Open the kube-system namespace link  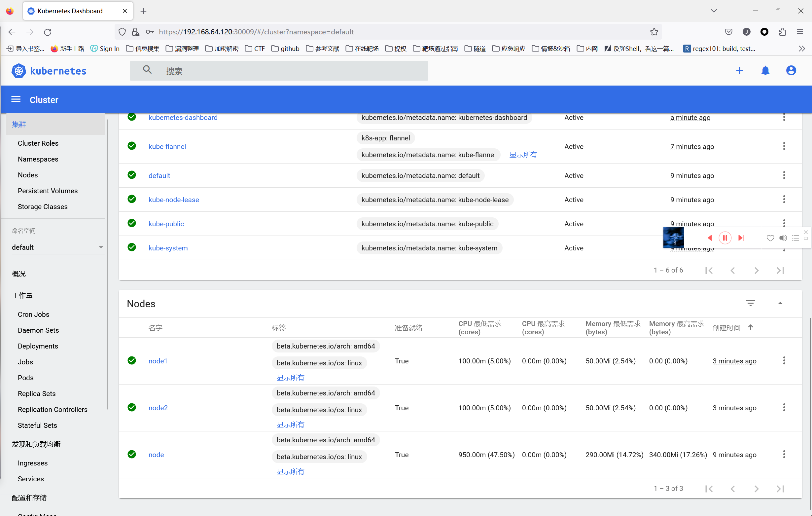pyautogui.click(x=168, y=248)
